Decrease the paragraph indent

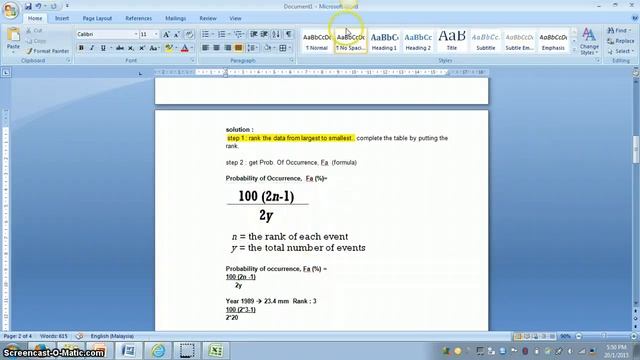[253, 34]
